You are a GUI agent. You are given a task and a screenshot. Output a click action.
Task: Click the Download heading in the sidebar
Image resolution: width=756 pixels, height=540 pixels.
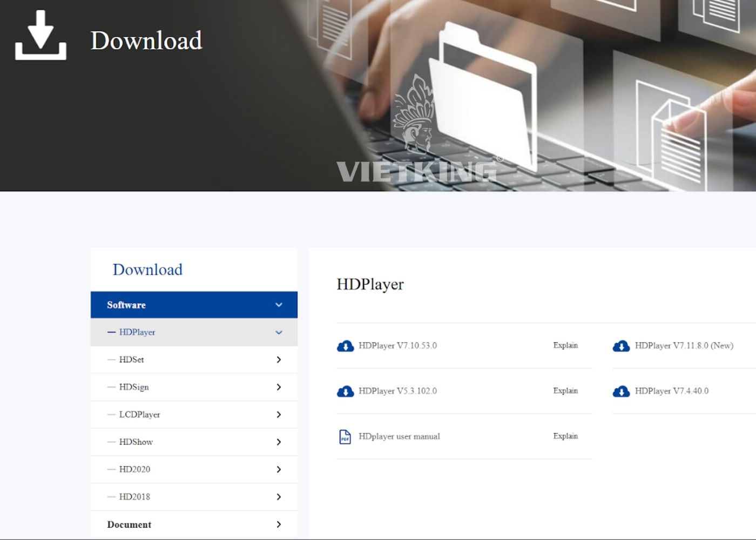(x=148, y=269)
